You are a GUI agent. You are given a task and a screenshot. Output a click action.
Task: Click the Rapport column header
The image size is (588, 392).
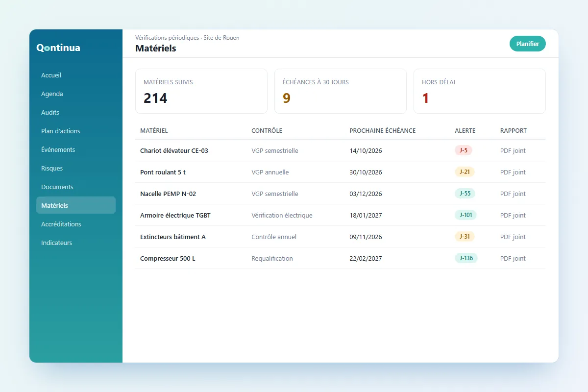pos(514,131)
